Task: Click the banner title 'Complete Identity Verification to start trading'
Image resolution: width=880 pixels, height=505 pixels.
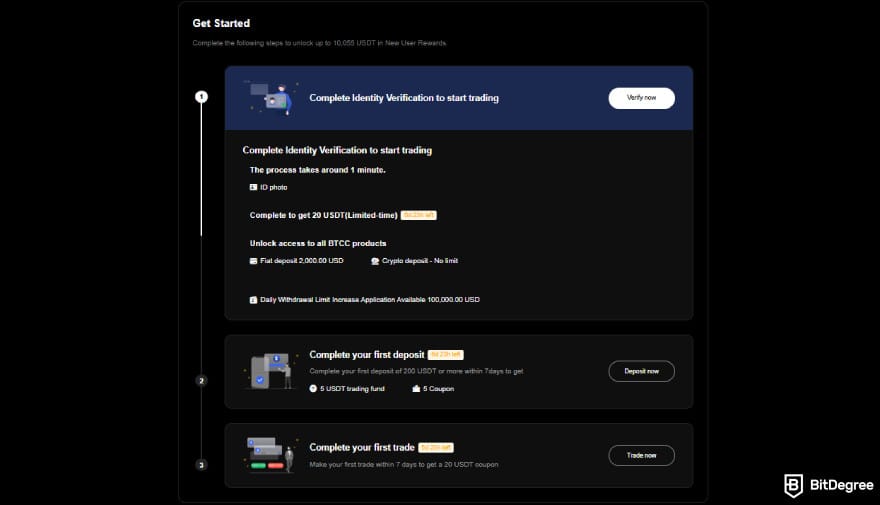Action: pos(404,98)
